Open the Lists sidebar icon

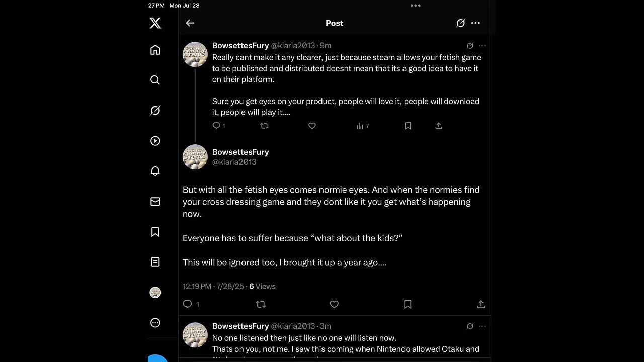pyautogui.click(x=155, y=262)
